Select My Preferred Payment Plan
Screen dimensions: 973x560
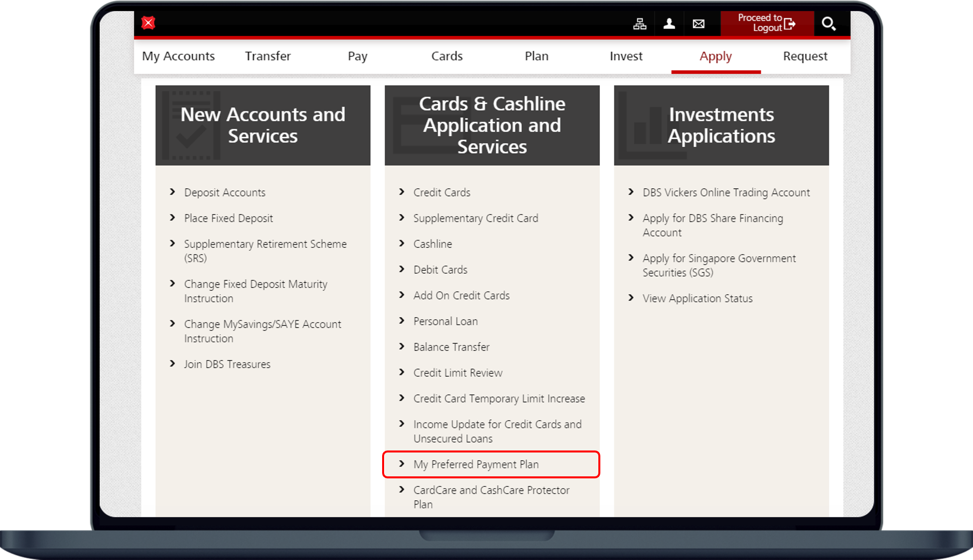476,464
